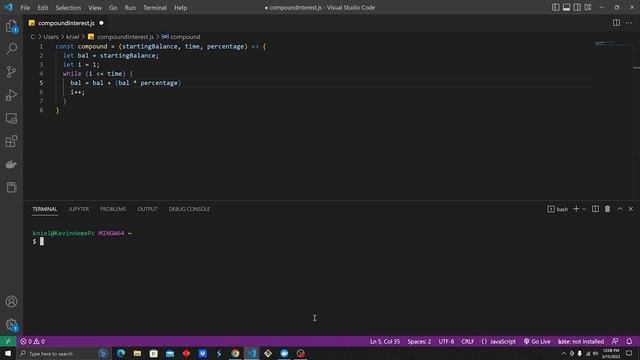
Task: Click kite: not installed status item
Action: click(580, 341)
